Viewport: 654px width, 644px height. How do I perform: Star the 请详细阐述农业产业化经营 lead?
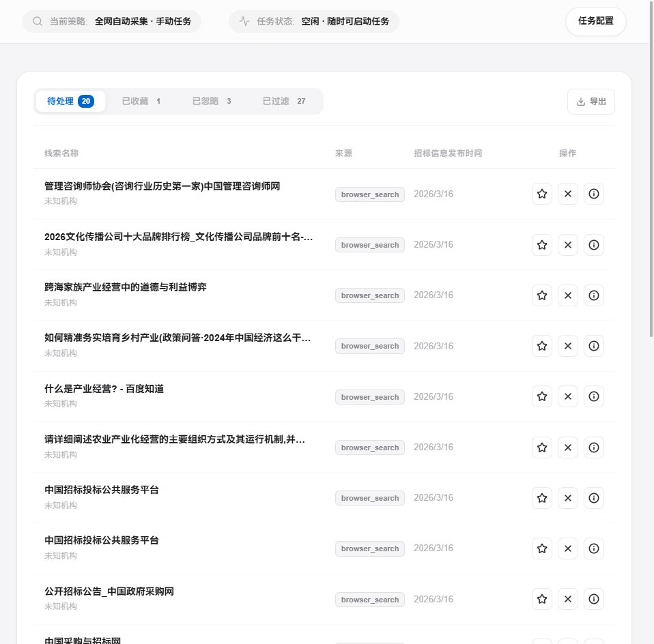pos(542,448)
